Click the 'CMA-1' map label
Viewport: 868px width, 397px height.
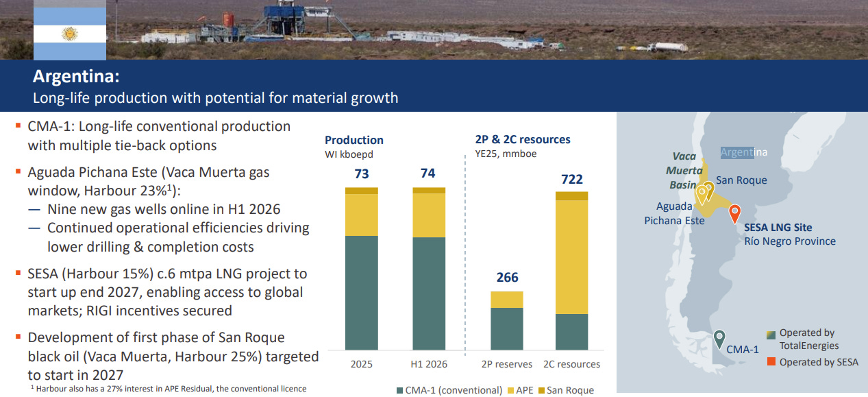click(x=743, y=349)
